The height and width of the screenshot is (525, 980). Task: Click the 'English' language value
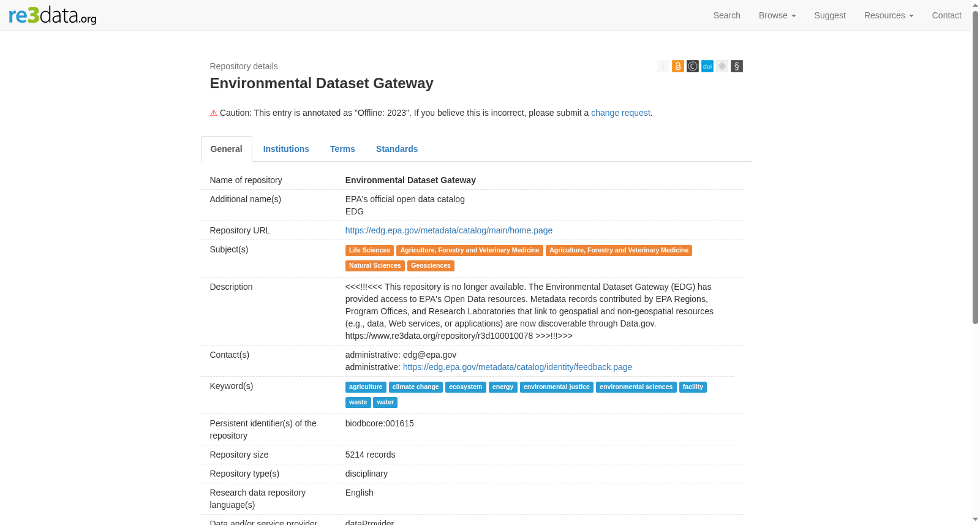pyautogui.click(x=360, y=493)
